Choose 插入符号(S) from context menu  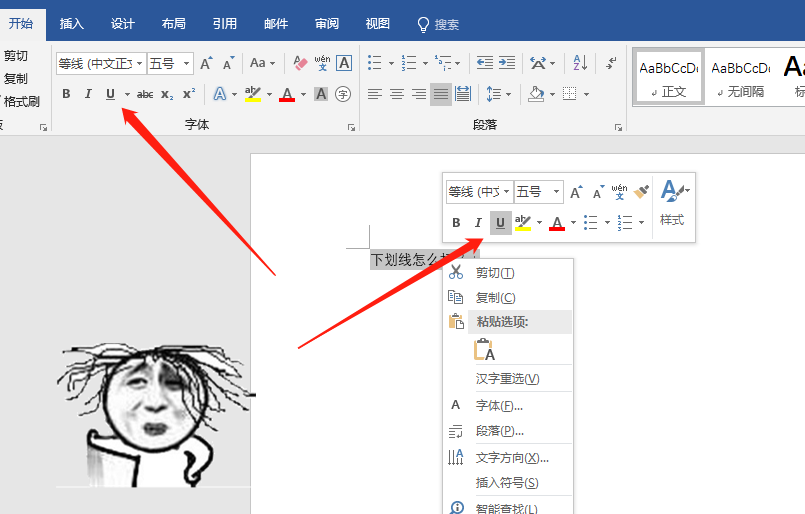pyautogui.click(x=508, y=483)
